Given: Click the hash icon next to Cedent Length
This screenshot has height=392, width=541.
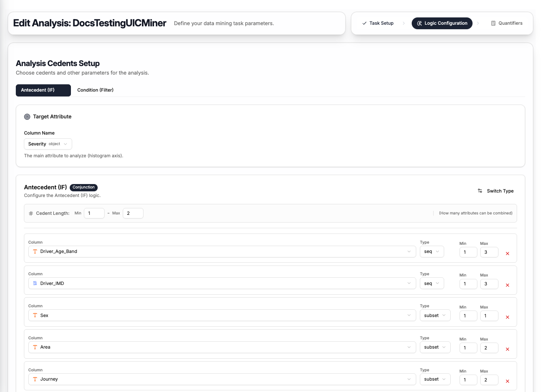Looking at the screenshot, I should tap(30, 213).
